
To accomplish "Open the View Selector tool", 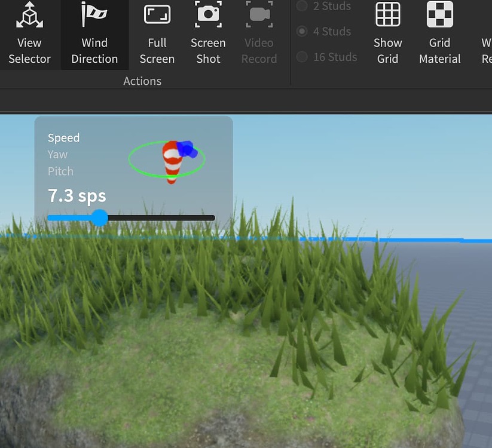I will pyautogui.click(x=29, y=33).
